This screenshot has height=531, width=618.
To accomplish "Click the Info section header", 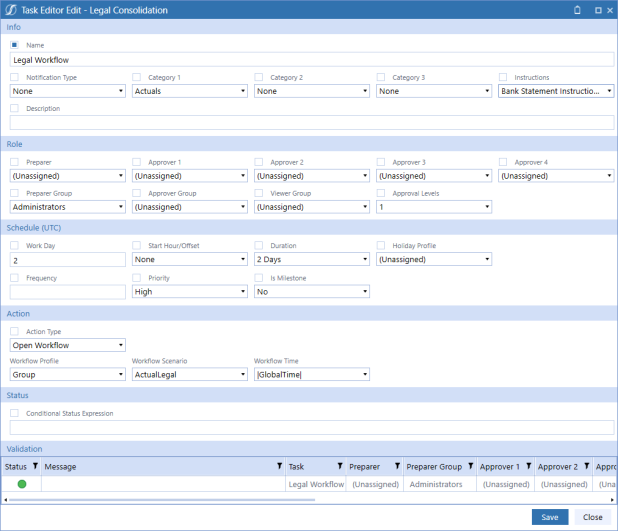I will (x=309, y=27).
